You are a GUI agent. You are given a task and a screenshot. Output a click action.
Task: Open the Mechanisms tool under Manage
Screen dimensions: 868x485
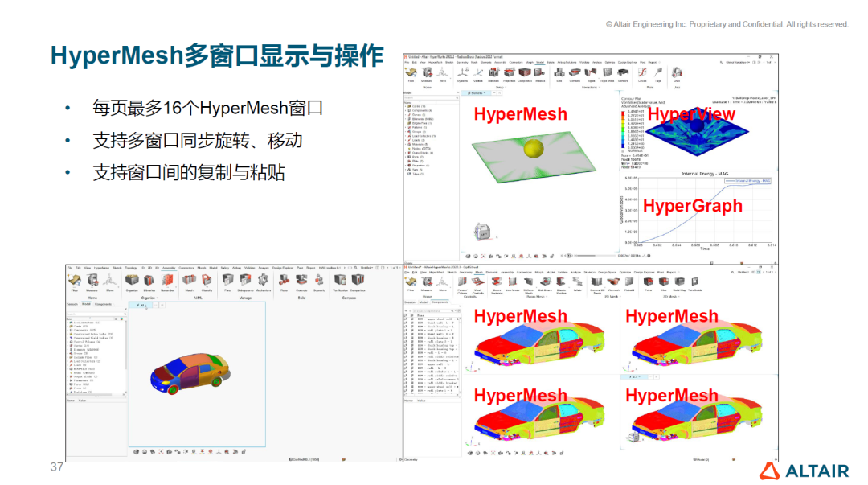point(264,281)
